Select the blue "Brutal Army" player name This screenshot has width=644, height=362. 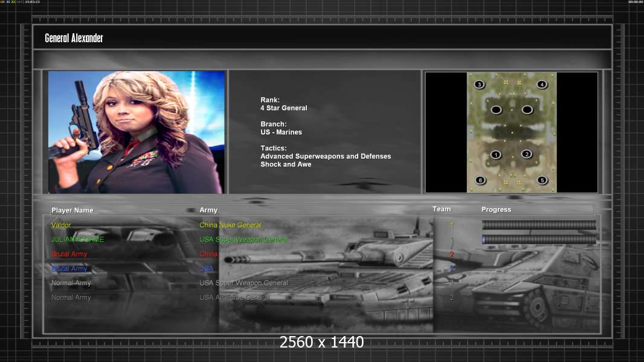coord(69,268)
